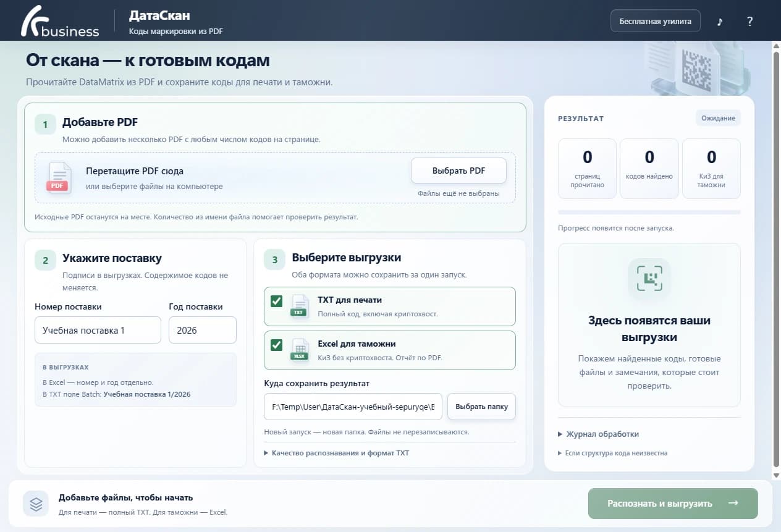Click the step 2 number badge

point(45,260)
